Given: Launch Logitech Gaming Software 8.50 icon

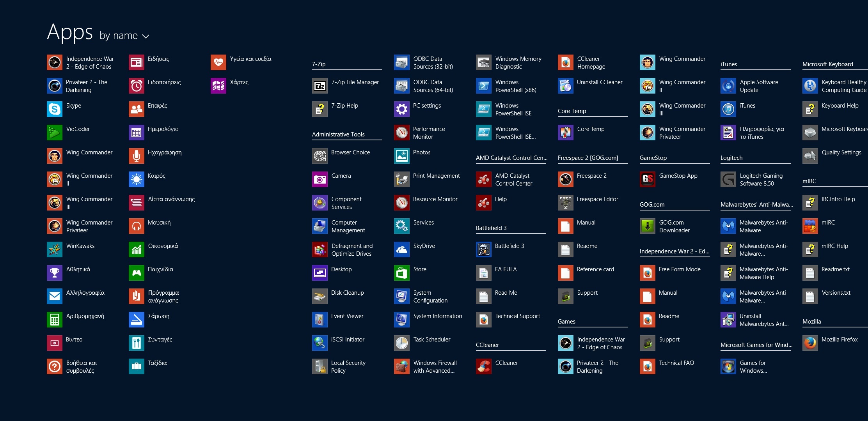Looking at the screenshot, I should click(728, 179).
